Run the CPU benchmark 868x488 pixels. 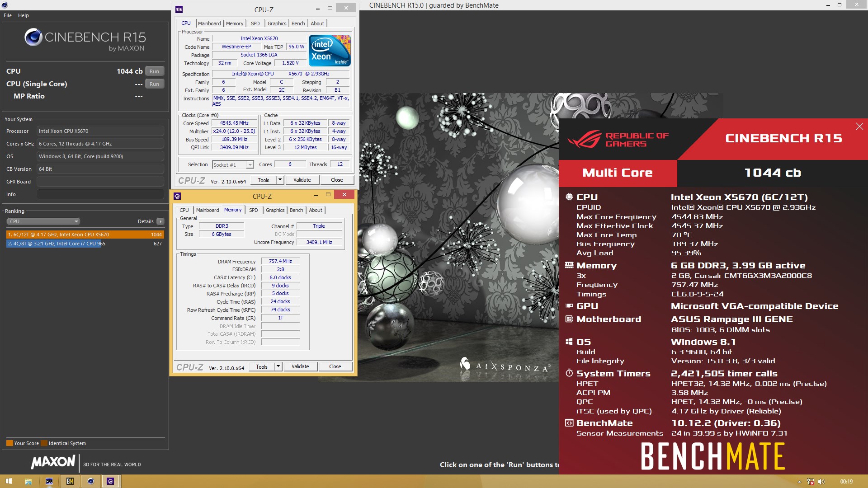pos(155,71)
